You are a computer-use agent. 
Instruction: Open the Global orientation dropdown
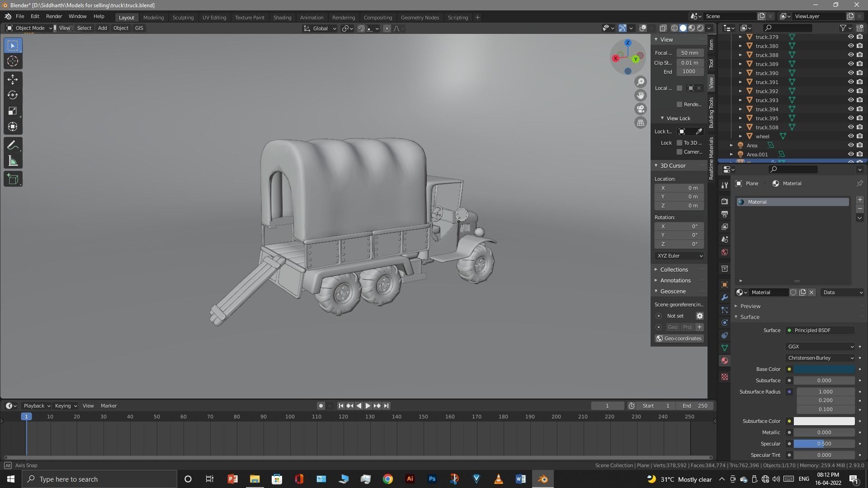320,28
